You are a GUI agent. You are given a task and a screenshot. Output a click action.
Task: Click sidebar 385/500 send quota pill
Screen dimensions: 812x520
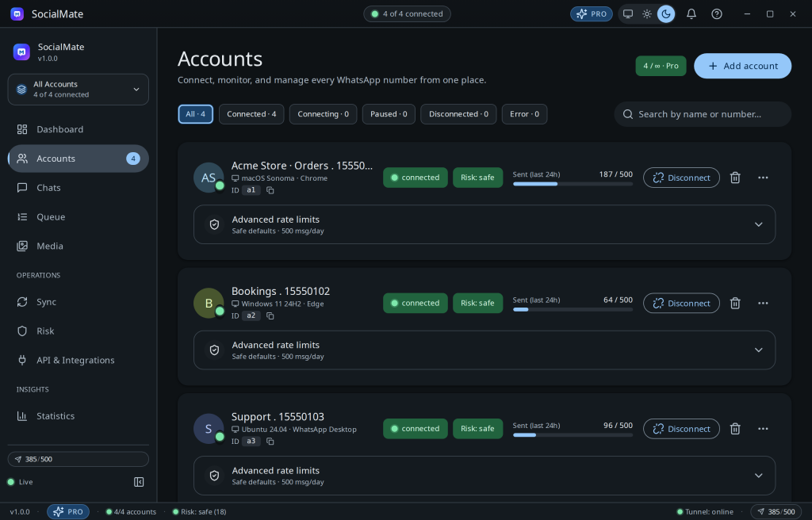click(79, 460)
